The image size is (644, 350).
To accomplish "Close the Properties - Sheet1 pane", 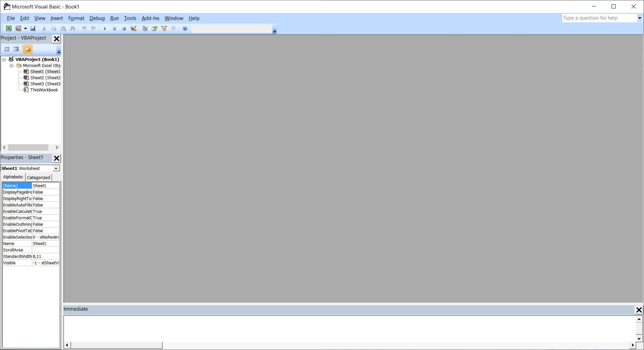I will tap(57, 158).
